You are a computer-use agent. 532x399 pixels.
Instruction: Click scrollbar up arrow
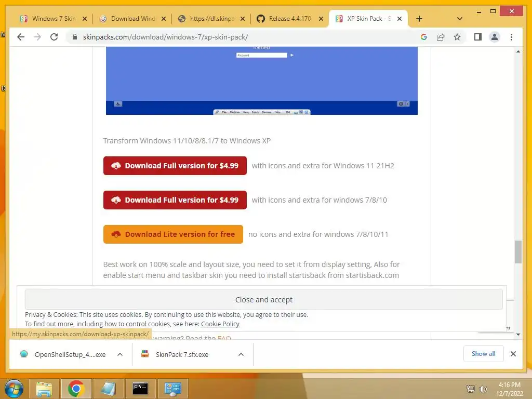(x=518, y=51)
